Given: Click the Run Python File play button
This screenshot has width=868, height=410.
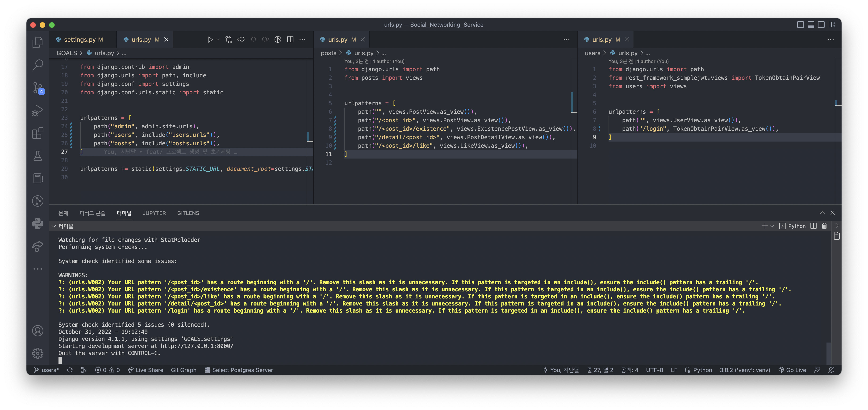Looking at the screenshot, I should (x=210, y=39).
